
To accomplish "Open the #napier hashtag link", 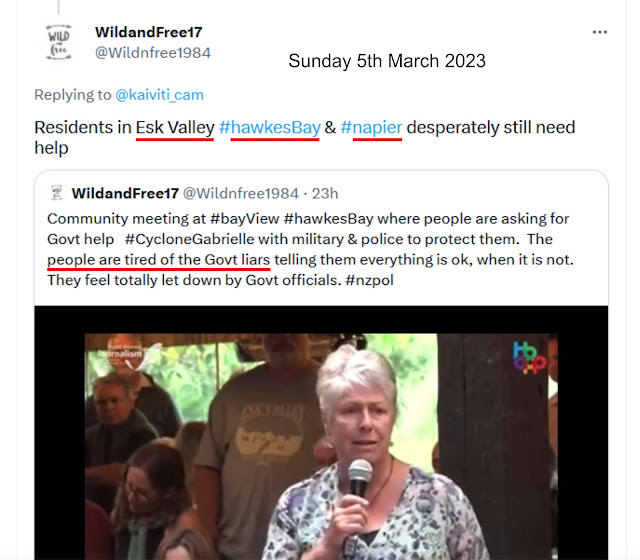I will coord(371,127).
